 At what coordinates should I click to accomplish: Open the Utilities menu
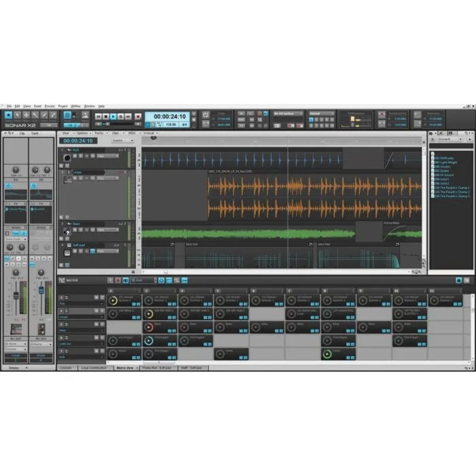pyautogui.click(x=75, y=106)
